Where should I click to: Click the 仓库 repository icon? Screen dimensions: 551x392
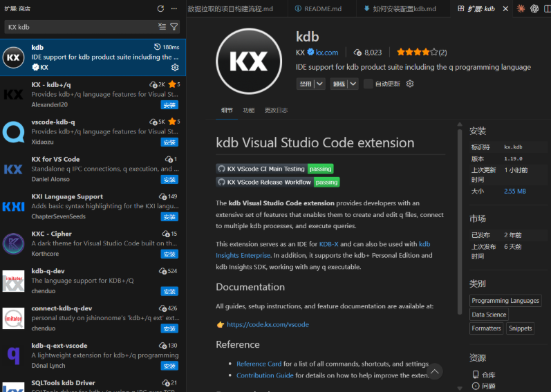(x=476, y=375)
